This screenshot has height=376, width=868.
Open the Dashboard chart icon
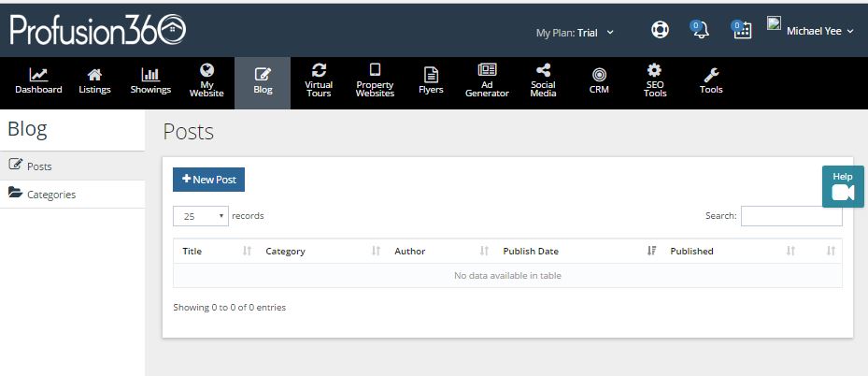38,74
